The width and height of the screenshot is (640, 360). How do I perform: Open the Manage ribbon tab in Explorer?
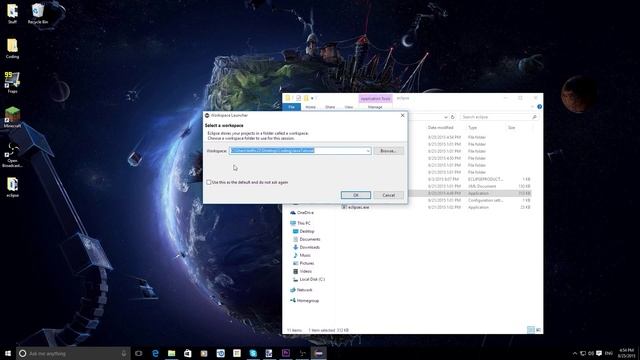375,107
